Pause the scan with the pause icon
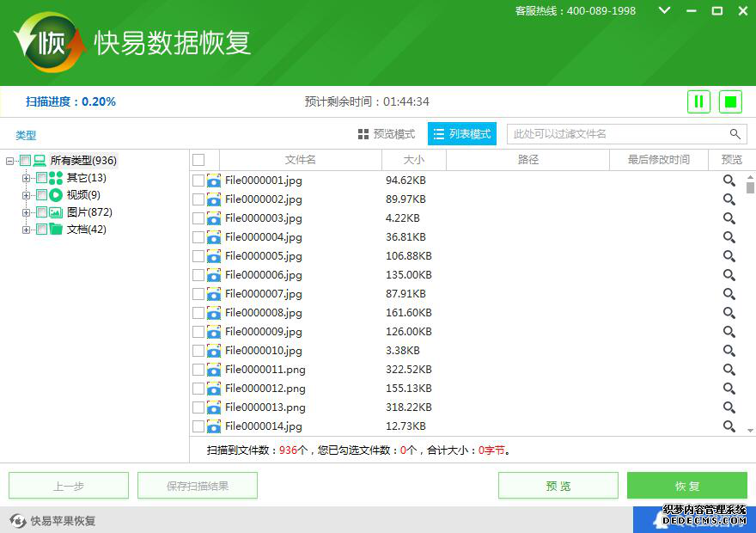This screenshot has width=756, height=533. 698,101
